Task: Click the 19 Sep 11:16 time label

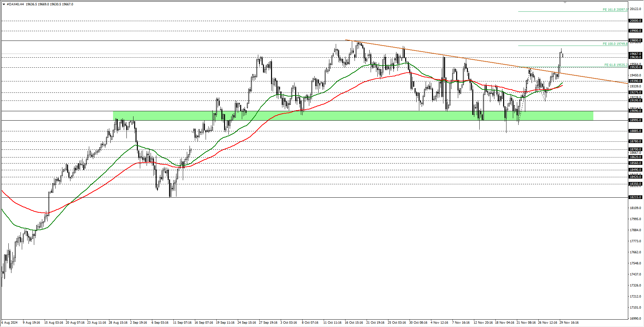Action: point(225,323)
